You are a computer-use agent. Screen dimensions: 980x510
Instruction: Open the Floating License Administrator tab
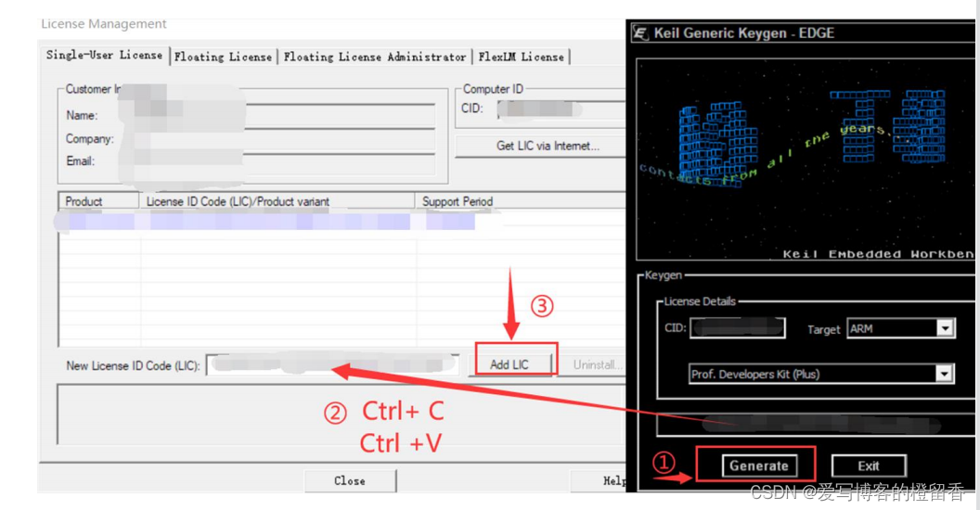click(x=374, y=57)
